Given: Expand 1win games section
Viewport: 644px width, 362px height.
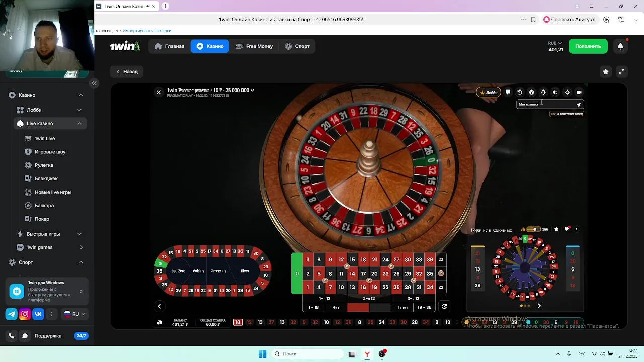Looking at the screenshot, I should pos(81,247).
